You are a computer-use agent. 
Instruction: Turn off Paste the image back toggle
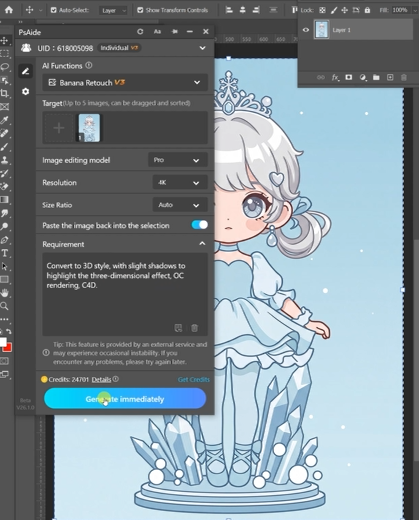[199, 225]
